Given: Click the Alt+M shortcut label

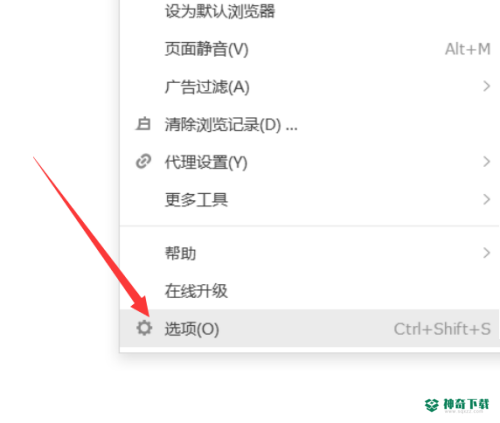Looking at the screenshot, I should point(468,49).
